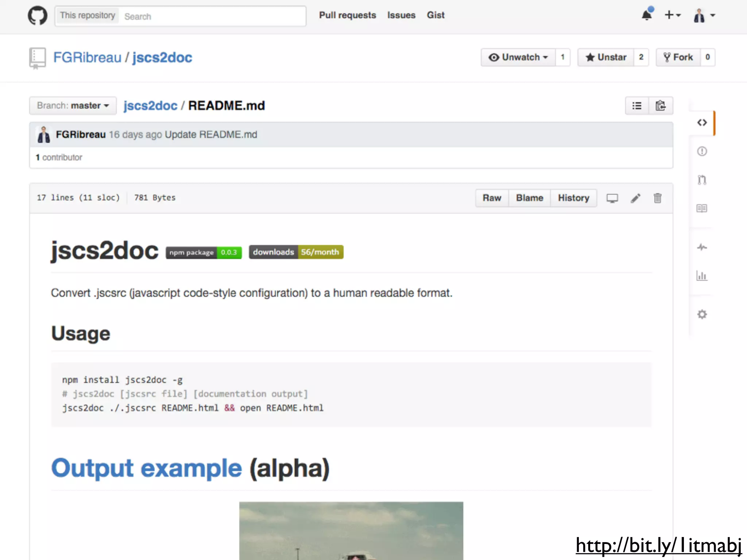Toggle Unstar on the repository
747x560 pixels.
[606, 57]
